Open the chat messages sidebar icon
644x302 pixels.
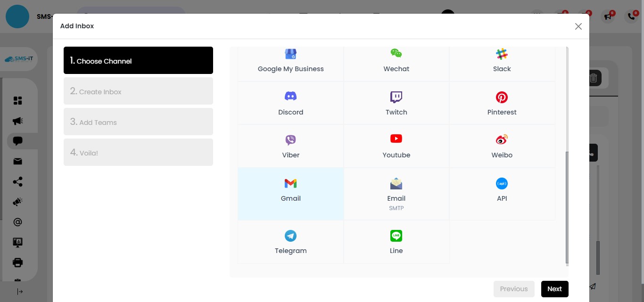click(17, 141)
